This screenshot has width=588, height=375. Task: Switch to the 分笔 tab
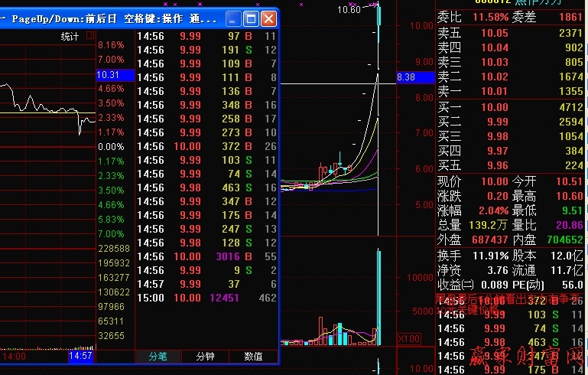(158, 356)
